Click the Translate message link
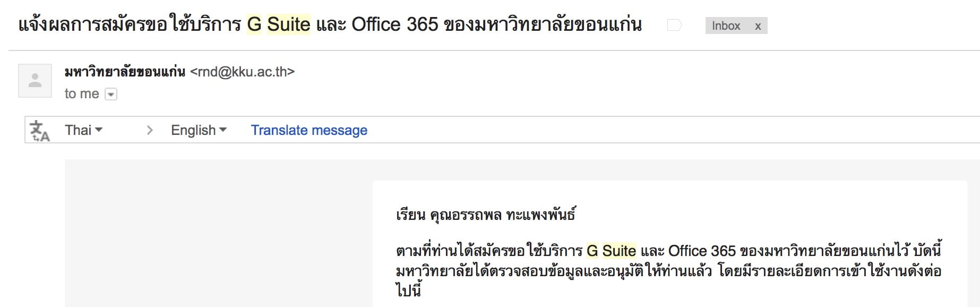Image resolution: width=980 pixels, height=307 pixels. pos(309,130)
